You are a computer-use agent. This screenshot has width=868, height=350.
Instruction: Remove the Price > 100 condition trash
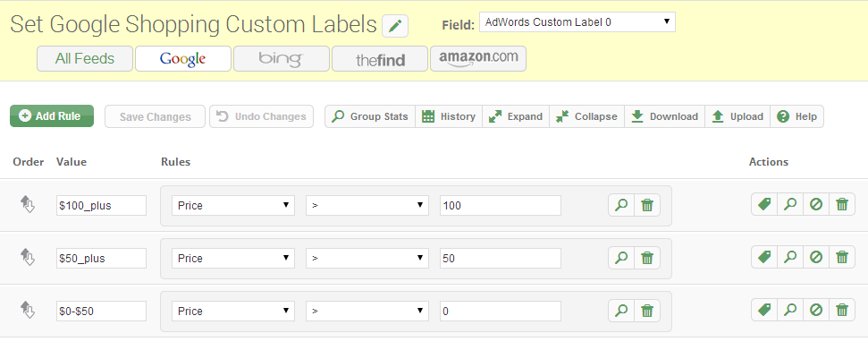point(647,205)
